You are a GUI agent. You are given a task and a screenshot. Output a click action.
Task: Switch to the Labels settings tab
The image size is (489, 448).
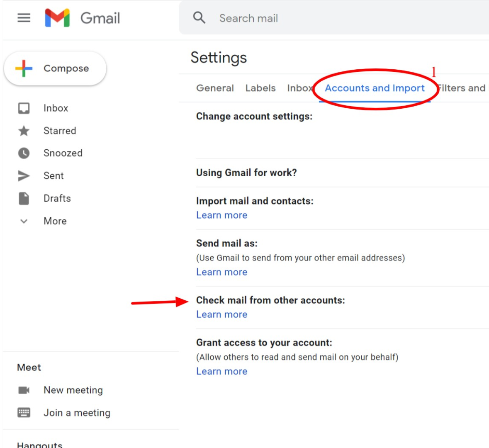[x=260, y=88]
